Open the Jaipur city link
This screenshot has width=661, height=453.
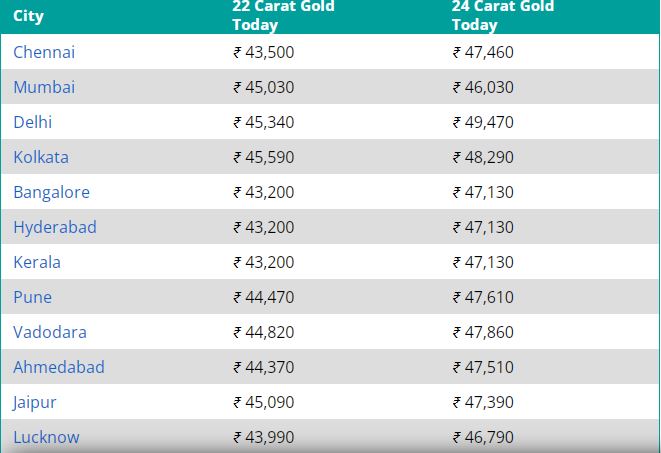point(34,402)
